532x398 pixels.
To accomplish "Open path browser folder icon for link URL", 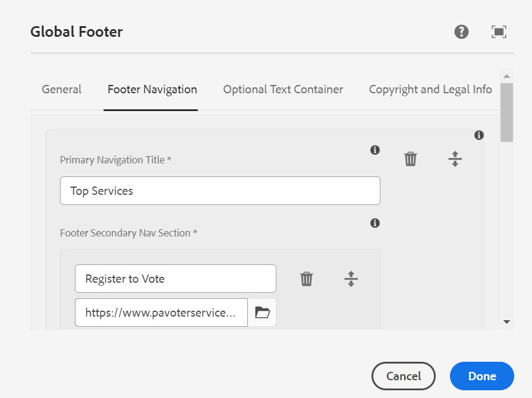I will 262,312.
